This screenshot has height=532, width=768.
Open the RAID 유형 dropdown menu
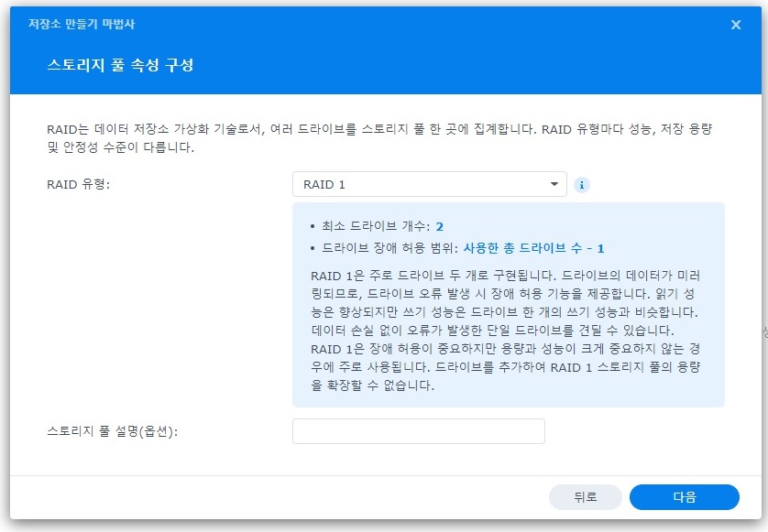pos(429,184)
